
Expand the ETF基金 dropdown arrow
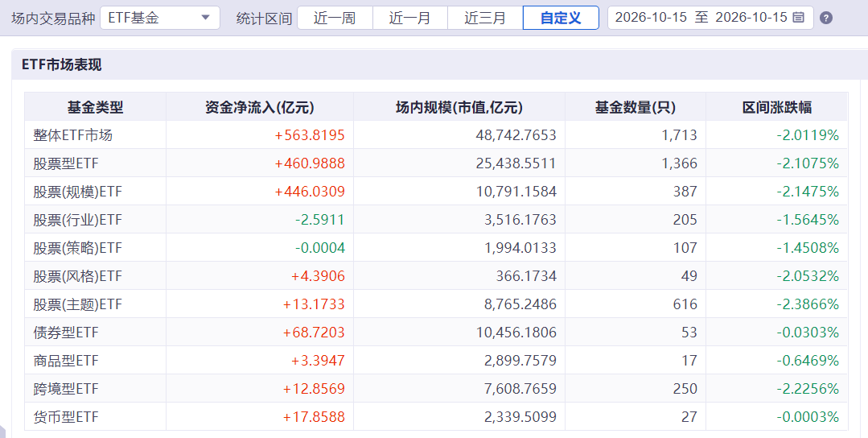point(205,18)
